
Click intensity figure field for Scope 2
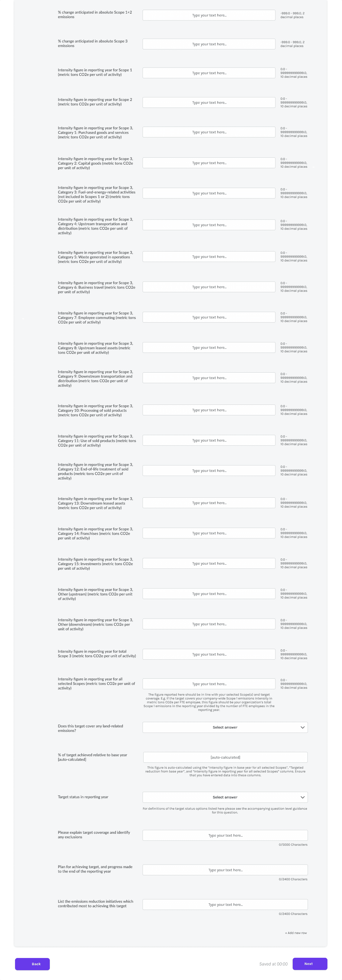pyautogui.click(x=209, y=103)
